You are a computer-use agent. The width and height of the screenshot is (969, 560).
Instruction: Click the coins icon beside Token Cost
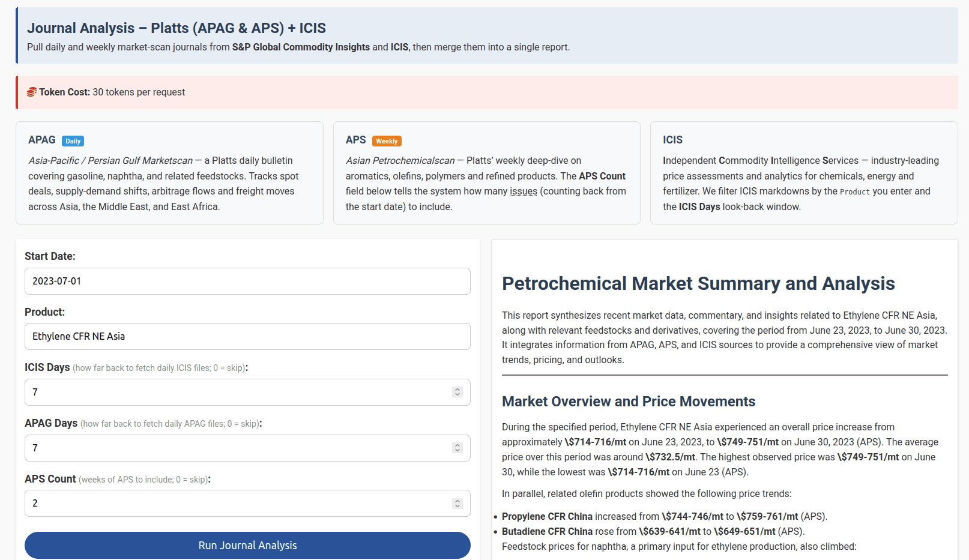32,92
